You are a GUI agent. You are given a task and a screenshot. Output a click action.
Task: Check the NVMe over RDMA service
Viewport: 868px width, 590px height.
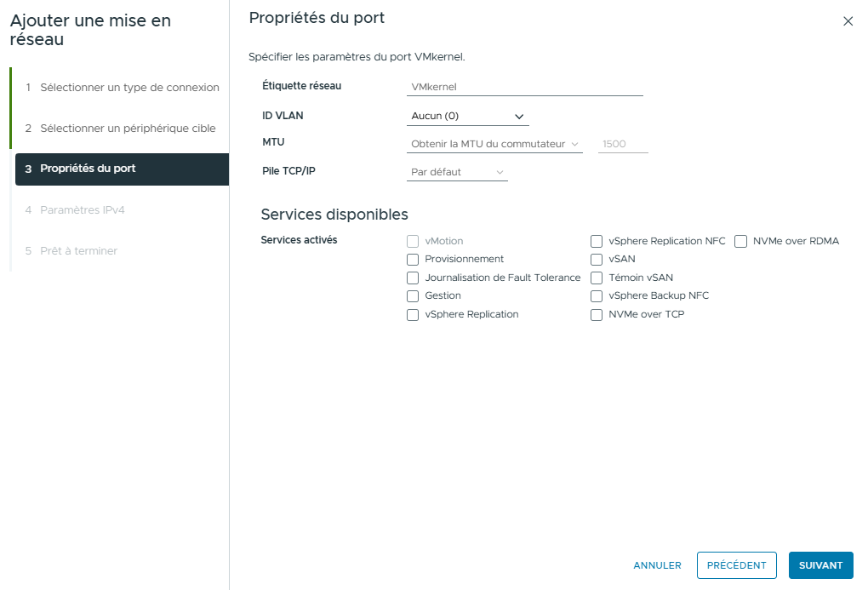740,241
